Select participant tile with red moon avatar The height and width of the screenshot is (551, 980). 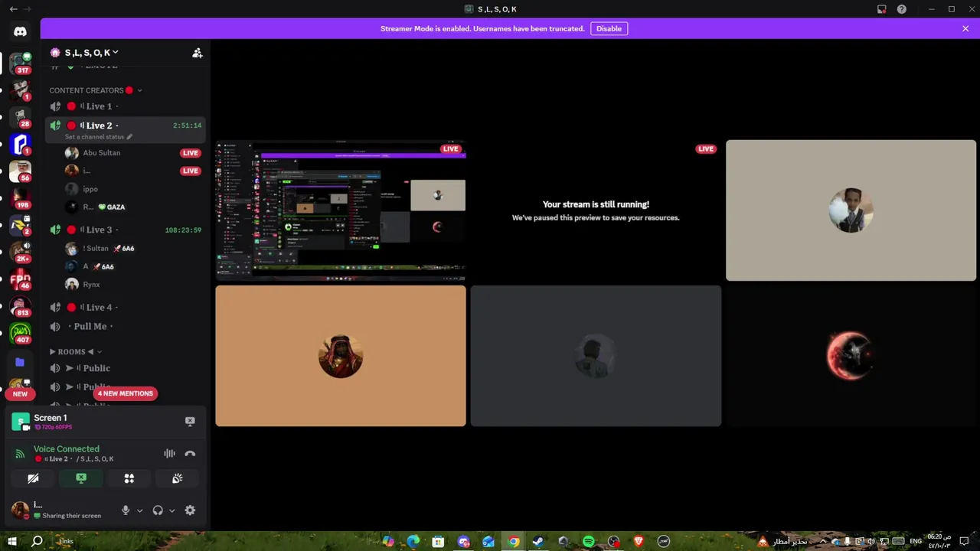coord(851,356)
